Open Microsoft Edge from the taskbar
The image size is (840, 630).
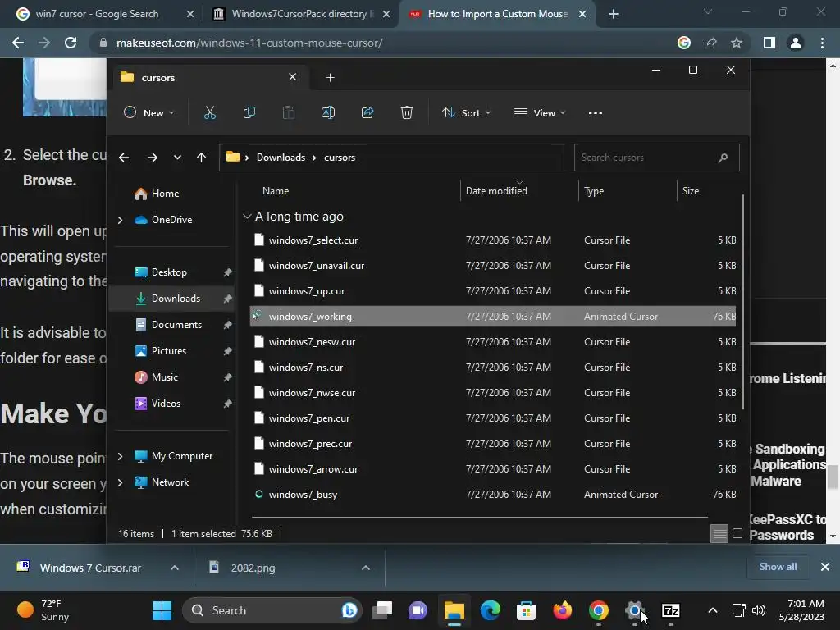point(491,610)
